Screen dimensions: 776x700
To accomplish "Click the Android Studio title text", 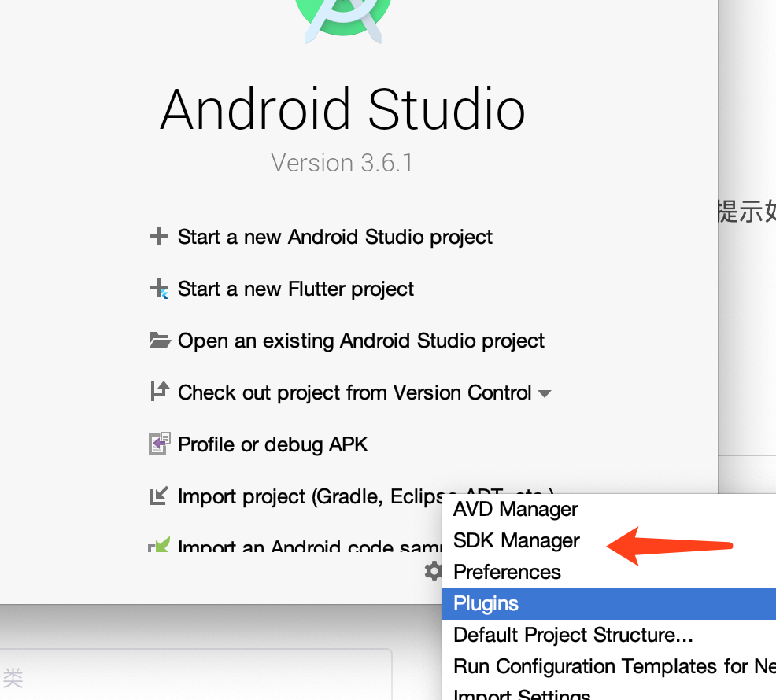I will click(x=342, y=109).
